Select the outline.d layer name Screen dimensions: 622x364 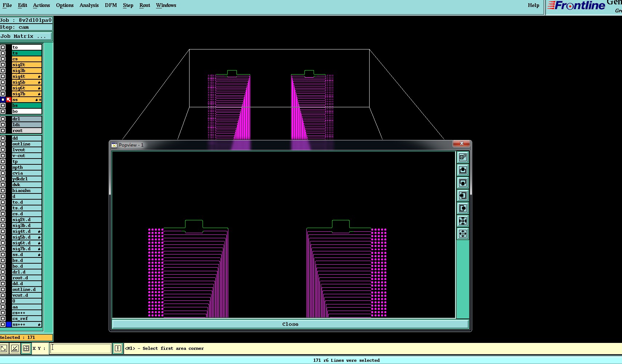coord(27,289)
